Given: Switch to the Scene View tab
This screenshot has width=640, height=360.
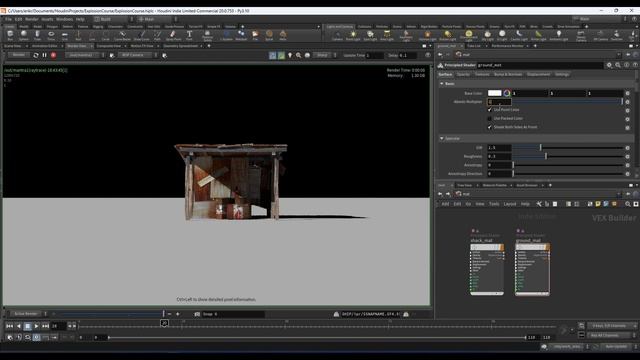Looking at the screenshot, I should click(13, 46).
